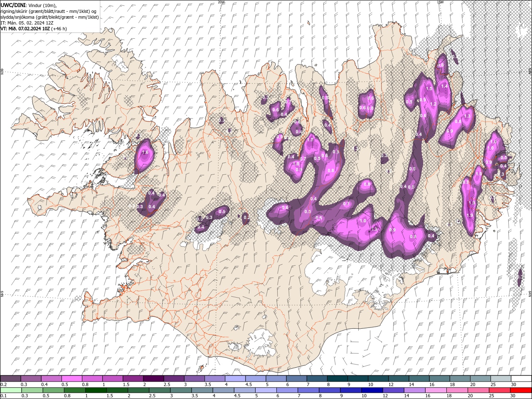
Task: Select the pink 20 rain legend swatch
Action: click(478, 390)
